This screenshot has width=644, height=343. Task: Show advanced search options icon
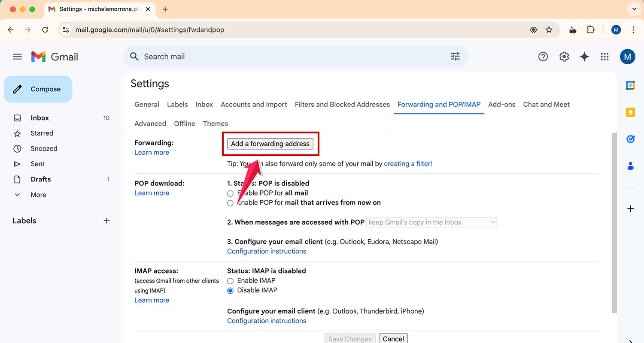click(x=455, y=56)
